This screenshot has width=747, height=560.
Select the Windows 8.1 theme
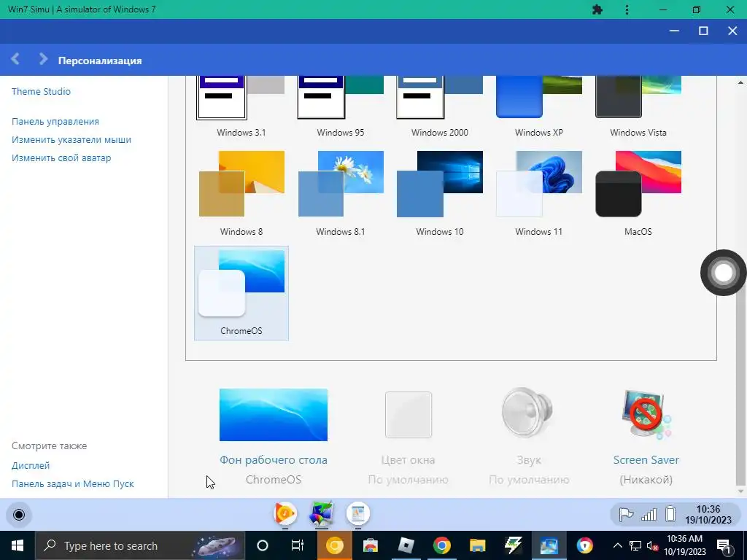[x=340, y=194]
